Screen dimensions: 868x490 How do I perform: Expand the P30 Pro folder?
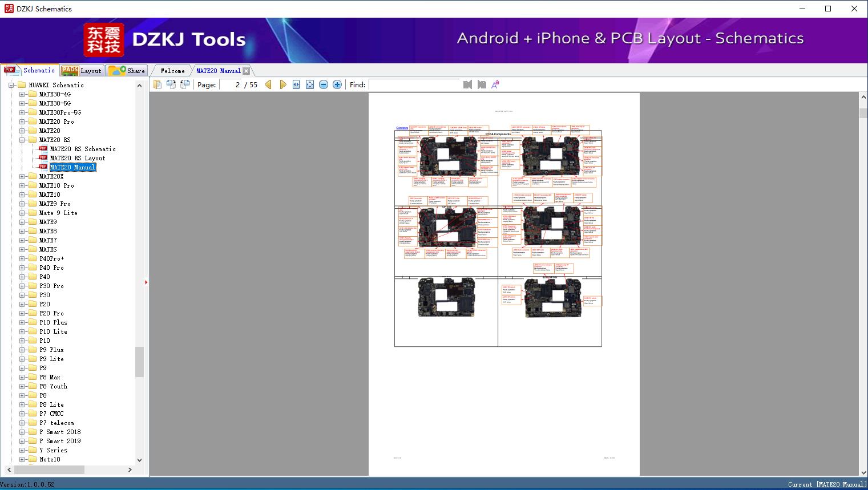pos(22,286)
